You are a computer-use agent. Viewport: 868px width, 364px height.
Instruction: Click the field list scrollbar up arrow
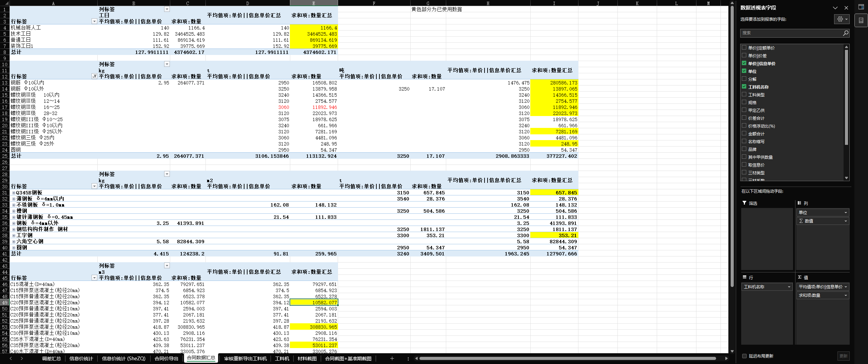[846, 47]
